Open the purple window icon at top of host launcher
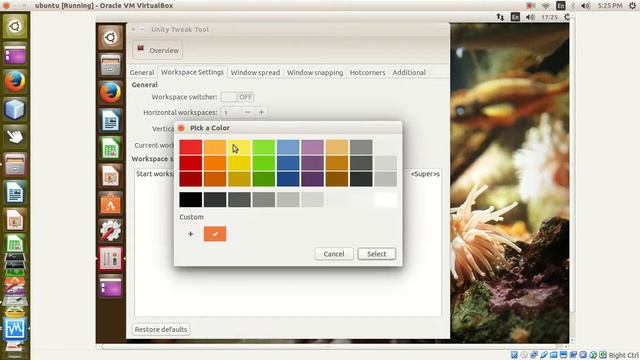The image size is (640, 360). (15, 54)
